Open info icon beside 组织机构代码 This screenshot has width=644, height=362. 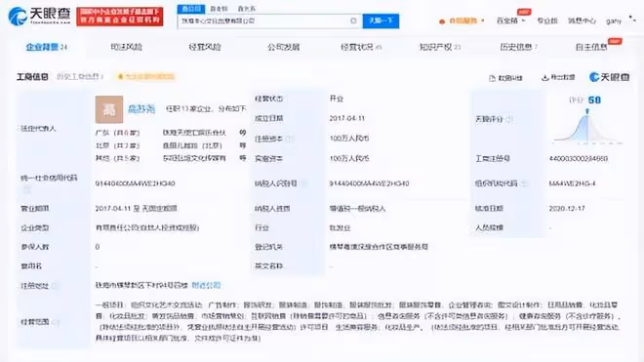524,183
